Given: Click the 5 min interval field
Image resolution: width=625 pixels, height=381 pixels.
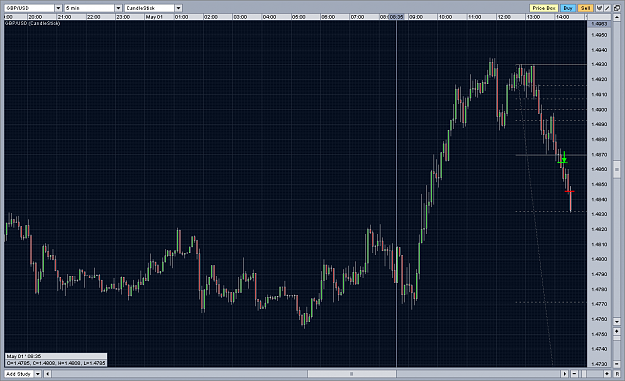Looking at the screenshot, I should pos(90,8).
